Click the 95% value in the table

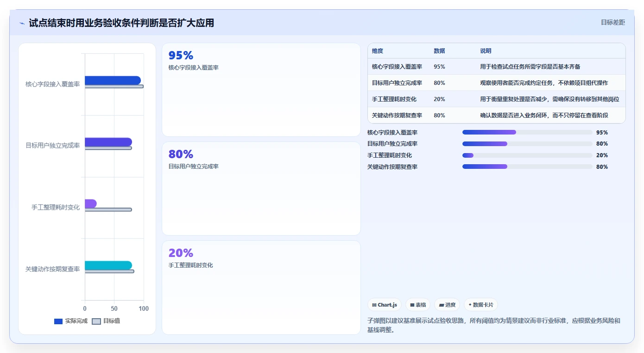click(x=439, y=67)
